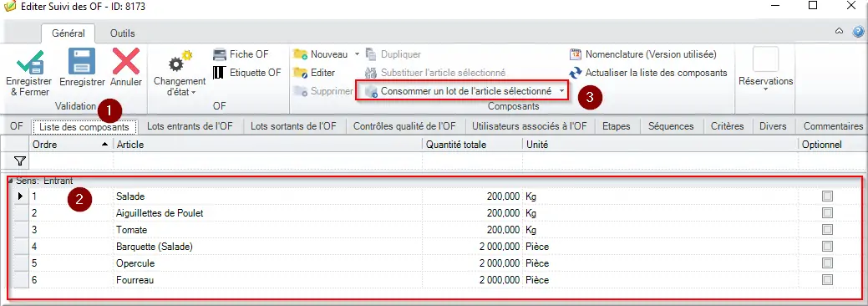868x306 pixels.
Task: Select the Opercule article row
Action: (x=436, y=263)
